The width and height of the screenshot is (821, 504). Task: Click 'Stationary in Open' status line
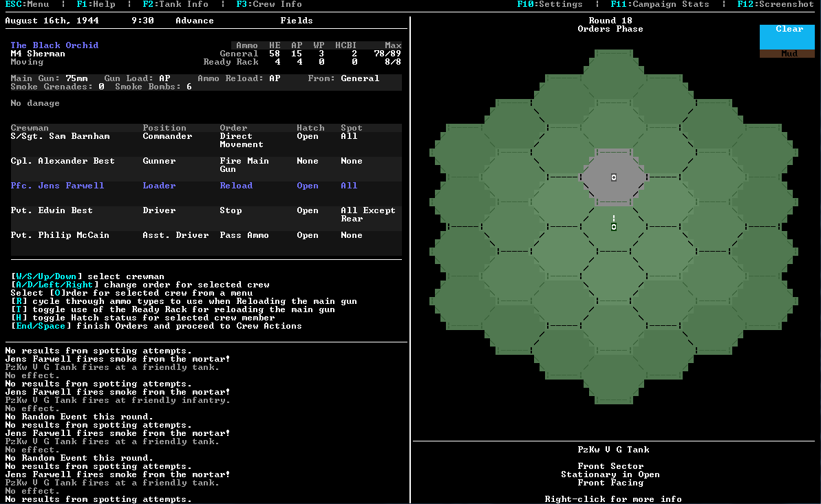pyautogui.click(x=610, y=474)
